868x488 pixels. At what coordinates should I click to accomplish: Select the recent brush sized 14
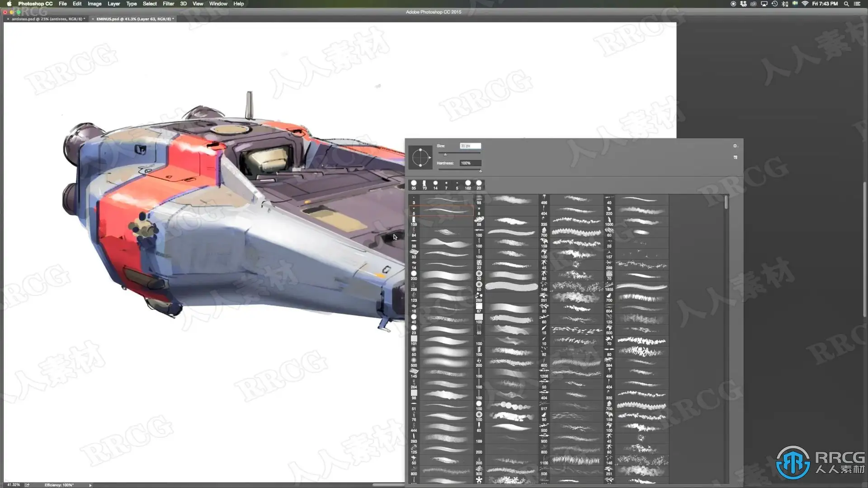pyautogui.click(x=435, y=184)
